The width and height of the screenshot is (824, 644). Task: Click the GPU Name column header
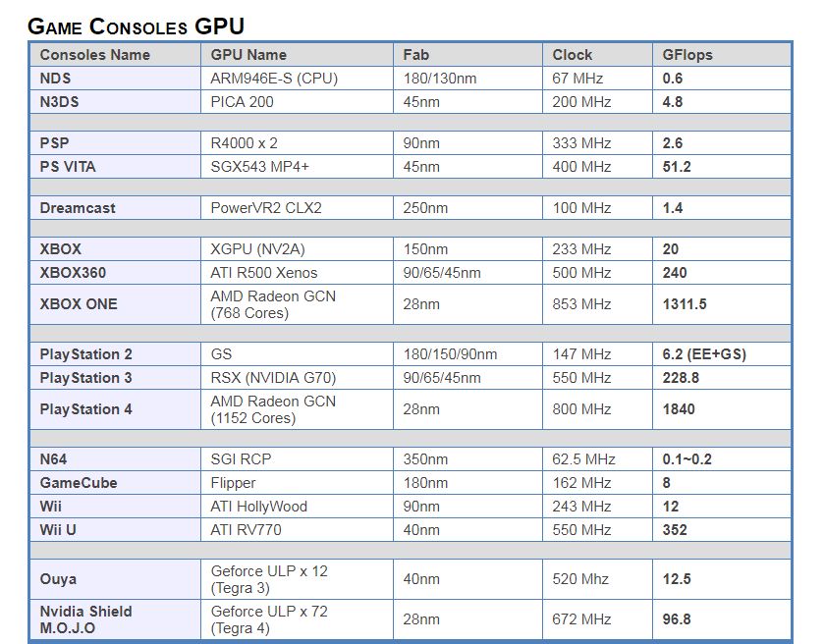pyautogui.click(x=248, y=55)
